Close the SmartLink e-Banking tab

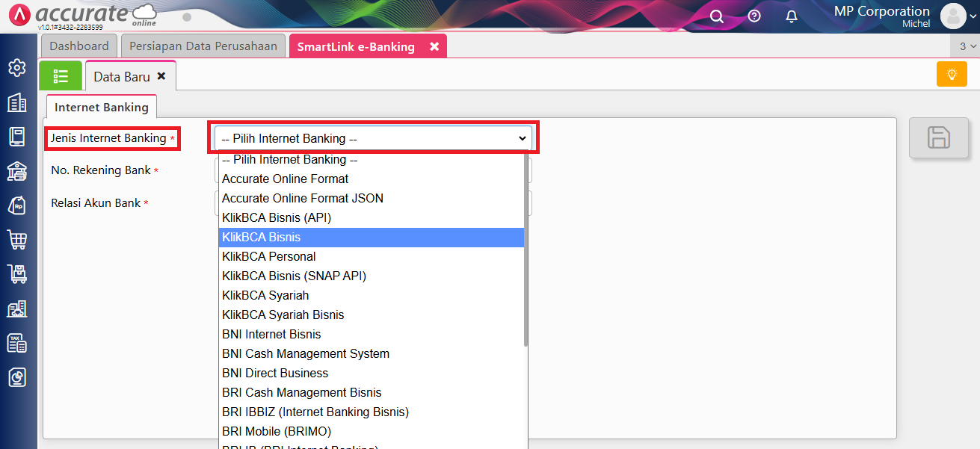[x=434, y=46]
